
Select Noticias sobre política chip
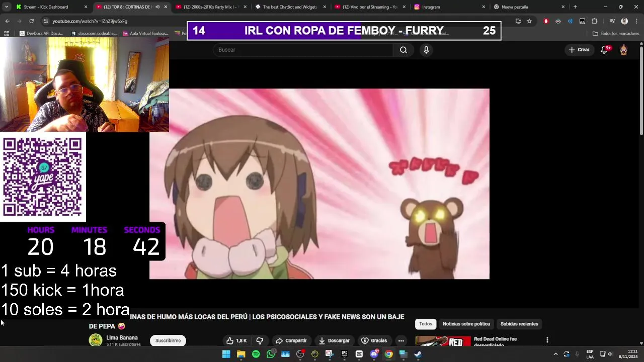click(x=466, y=324)
